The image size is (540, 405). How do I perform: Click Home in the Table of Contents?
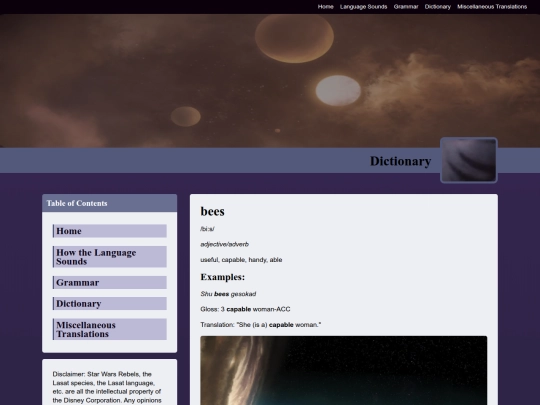(x=110, y=231)
